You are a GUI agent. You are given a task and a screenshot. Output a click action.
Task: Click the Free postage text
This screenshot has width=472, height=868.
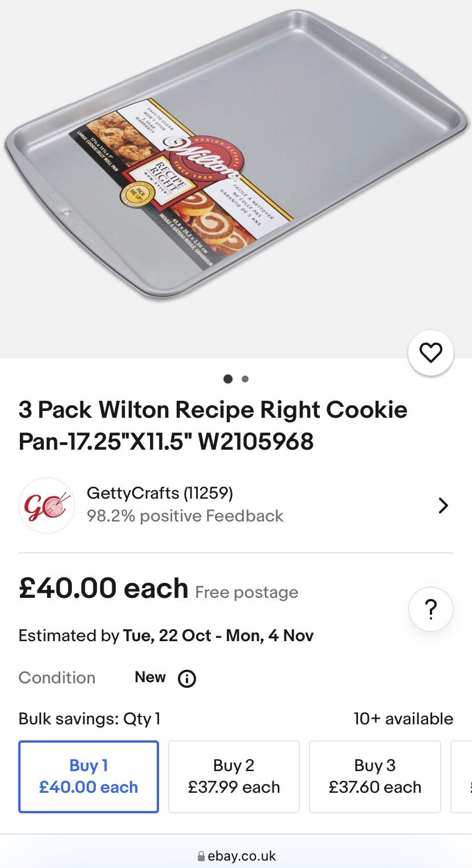(x=246, y=592)
